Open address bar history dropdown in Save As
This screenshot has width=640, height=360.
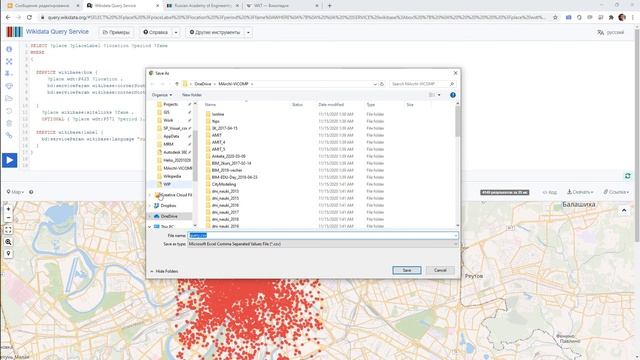(x=375, y=84)
